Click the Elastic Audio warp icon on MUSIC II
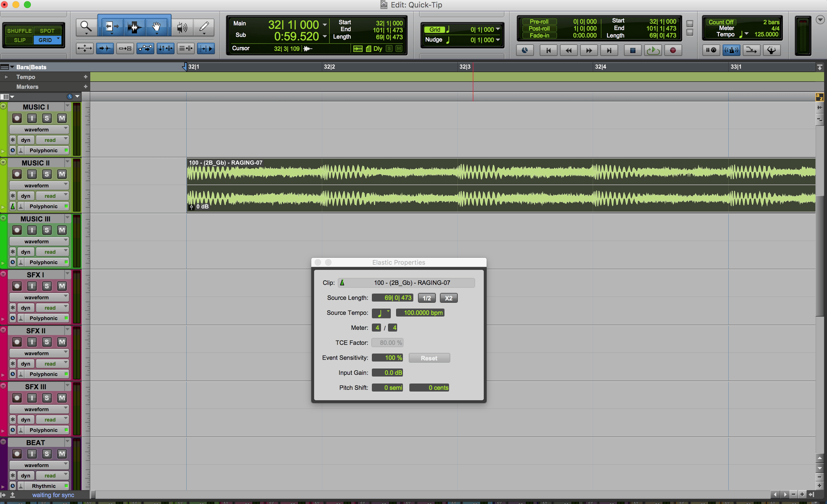Screen dimensions: 827x504 (x=13, y=206)
